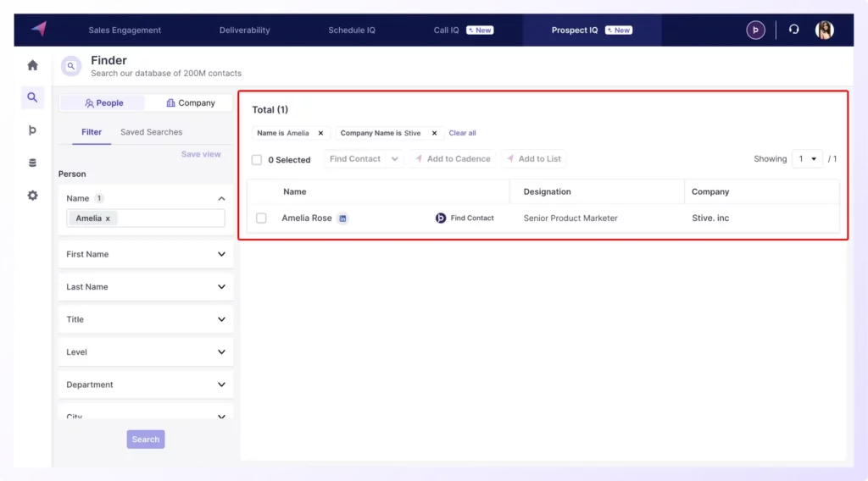Screen dimensions: 868x481
Task: Click the circular 'b' icon in top bar
Action: tap(755, 30)
